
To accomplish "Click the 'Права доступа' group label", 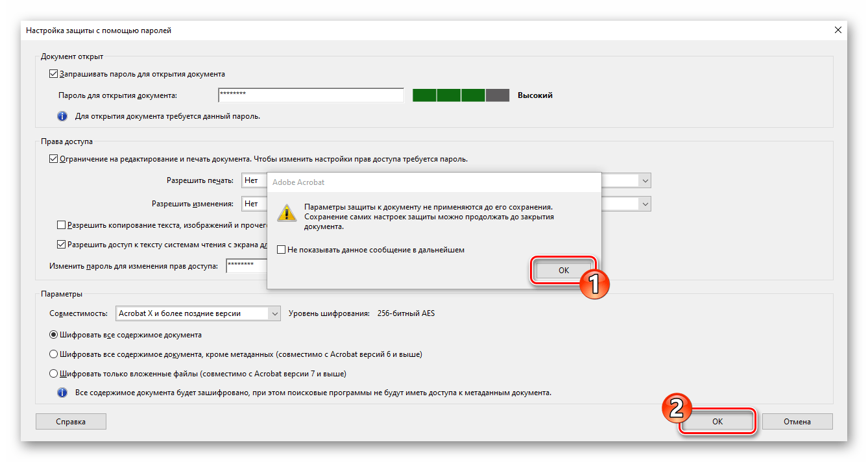I will click(67, 141).
